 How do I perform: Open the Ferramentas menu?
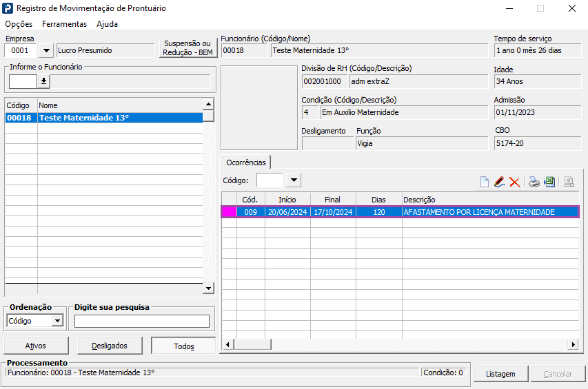point(65,24)
